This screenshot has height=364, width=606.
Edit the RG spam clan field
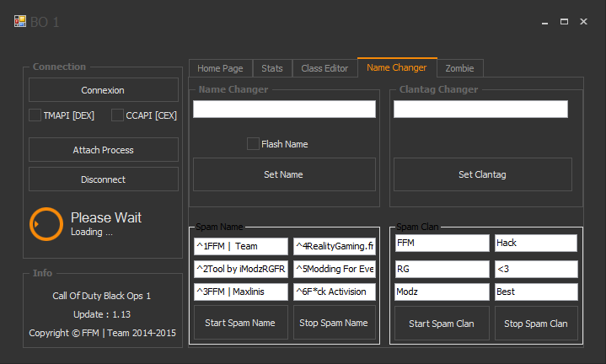coord(442,269)
